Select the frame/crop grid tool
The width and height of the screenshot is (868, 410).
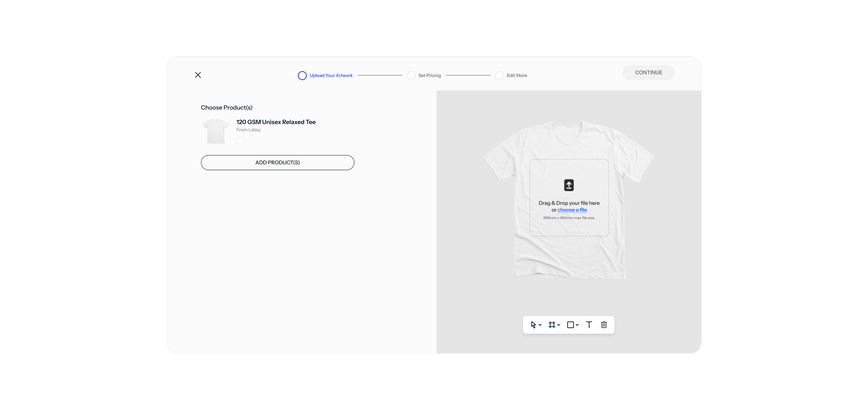(x=552, y=325)
